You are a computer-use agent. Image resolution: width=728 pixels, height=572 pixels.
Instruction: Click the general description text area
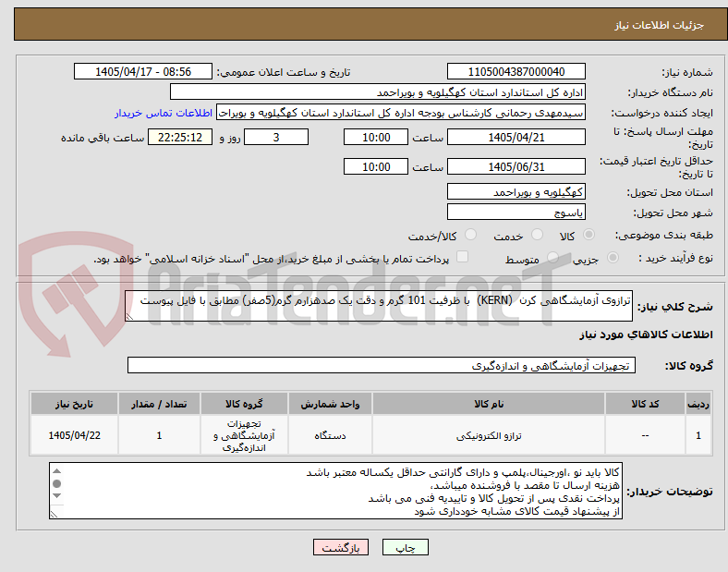click(379, 306)
